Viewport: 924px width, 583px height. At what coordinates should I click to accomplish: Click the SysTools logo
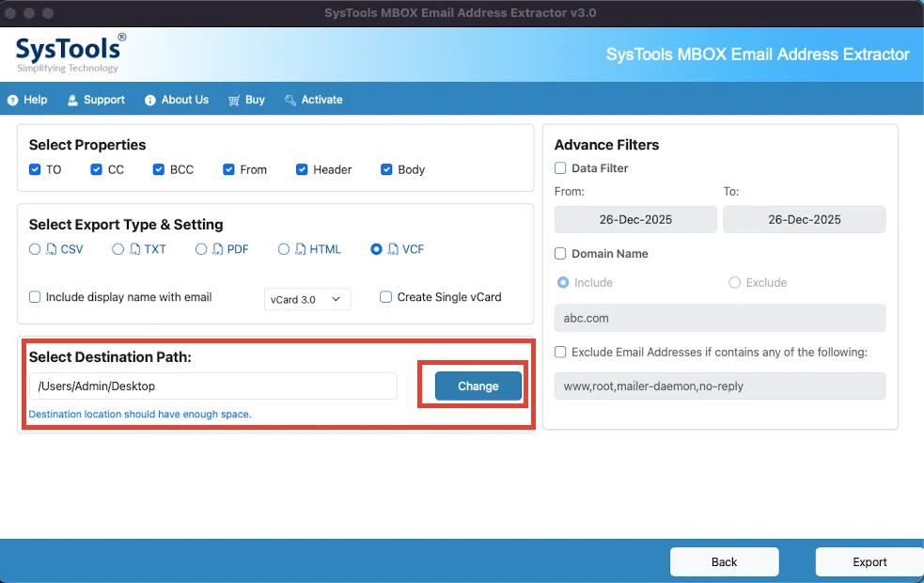(x=70, y=53)
